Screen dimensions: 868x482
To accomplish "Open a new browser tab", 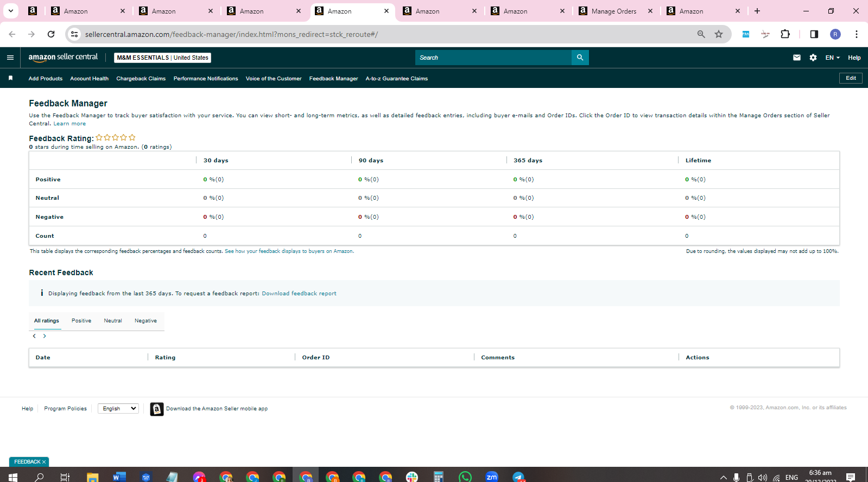I will (757, 11).
